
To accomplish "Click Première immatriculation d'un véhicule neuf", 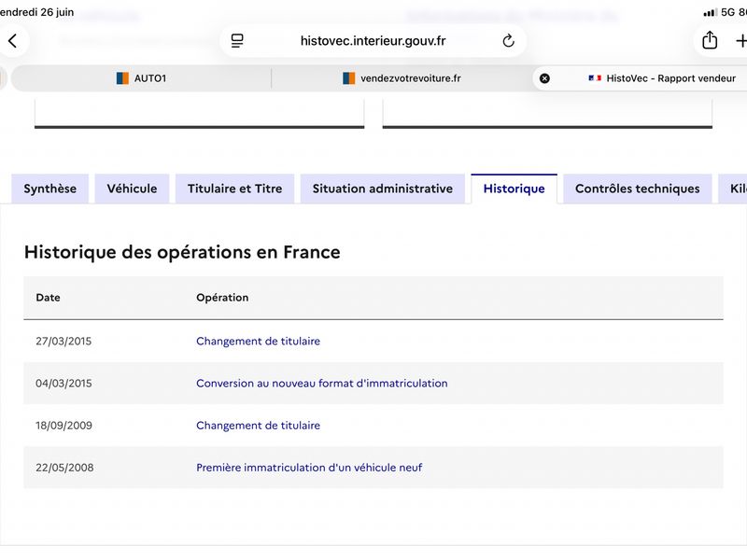I will coord(309,468).
